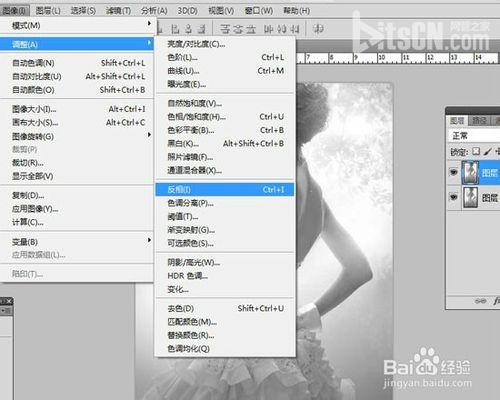The image size is (500, 400).
Task: Choose 替换颜色(R) from the submenu
Action: pyautogui.click(x=225, y=335)
